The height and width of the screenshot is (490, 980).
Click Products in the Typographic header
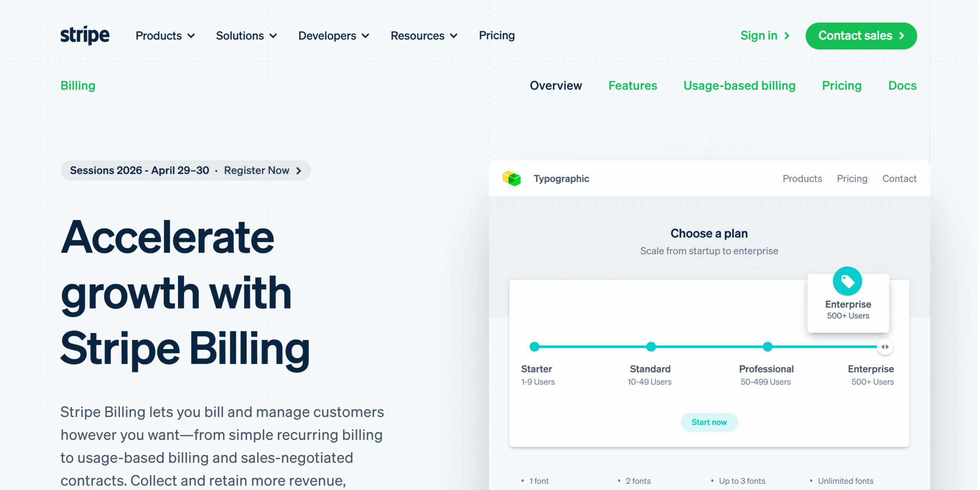pyautogui.click(x=802, y=178)
